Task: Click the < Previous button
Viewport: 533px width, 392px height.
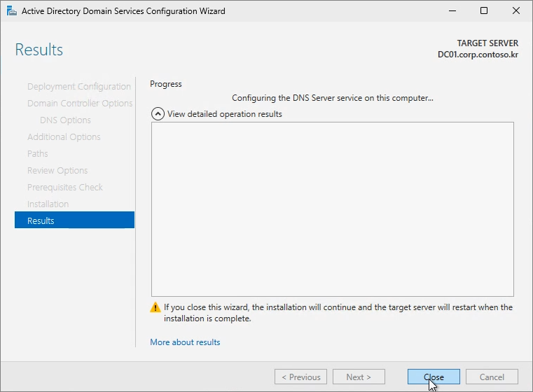Action: (300, 377)
